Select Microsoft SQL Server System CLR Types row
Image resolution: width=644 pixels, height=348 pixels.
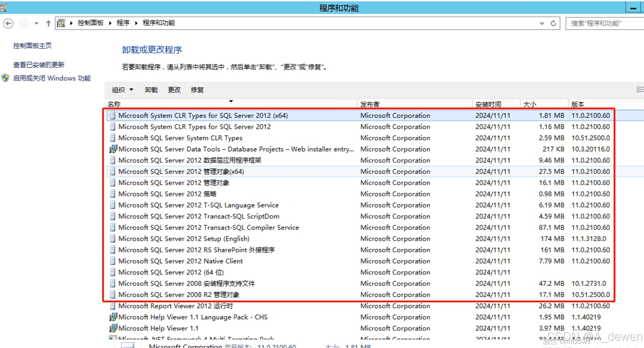(375, 138)
